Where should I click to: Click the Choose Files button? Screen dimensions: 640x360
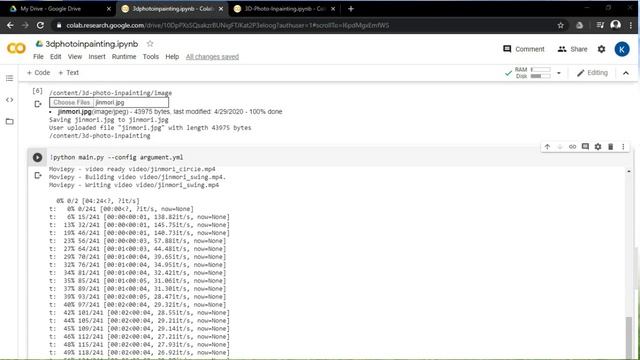pos(71,102)
